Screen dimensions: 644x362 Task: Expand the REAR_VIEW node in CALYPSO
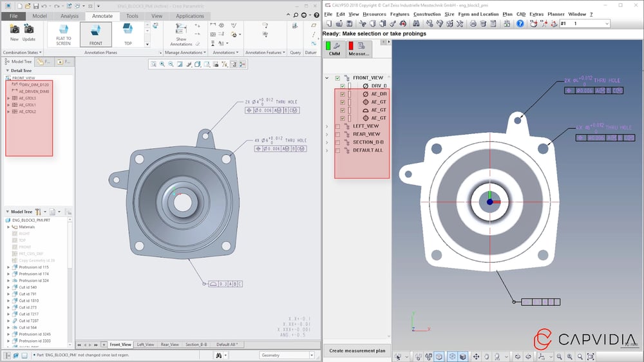(x=327, y=134)
